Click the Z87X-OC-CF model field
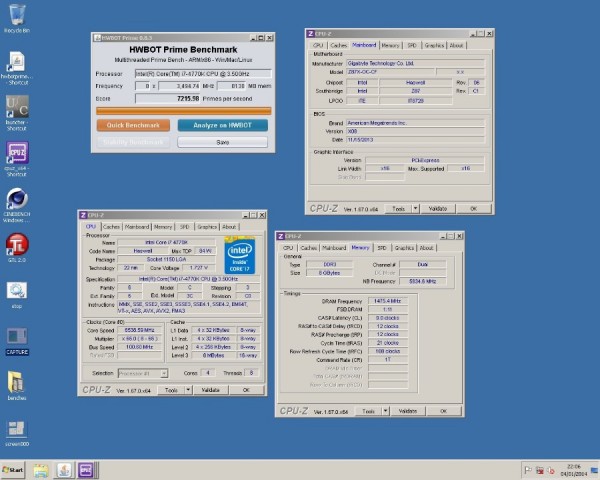This screenshot has height=480, width=600. 390,72
